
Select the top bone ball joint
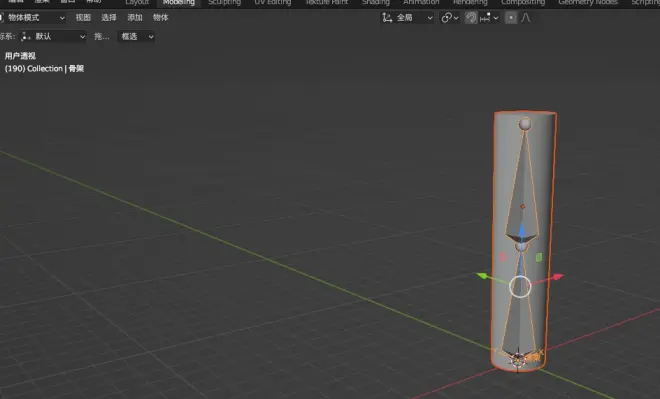pos(525,124)
